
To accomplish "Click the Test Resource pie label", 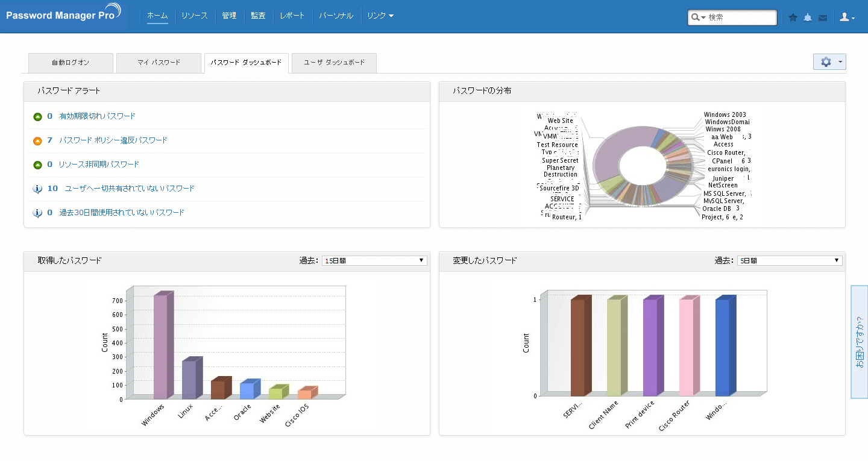I will click(x=558, y=145).
